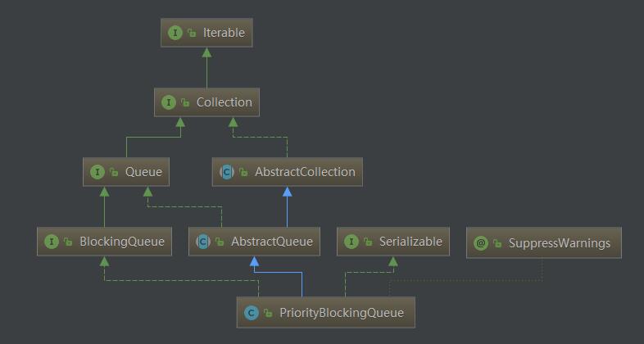Select the AbstractCollection class node
Image resolution: width=644 pixels, height=344 pixels.
click(x=287, y=172)
